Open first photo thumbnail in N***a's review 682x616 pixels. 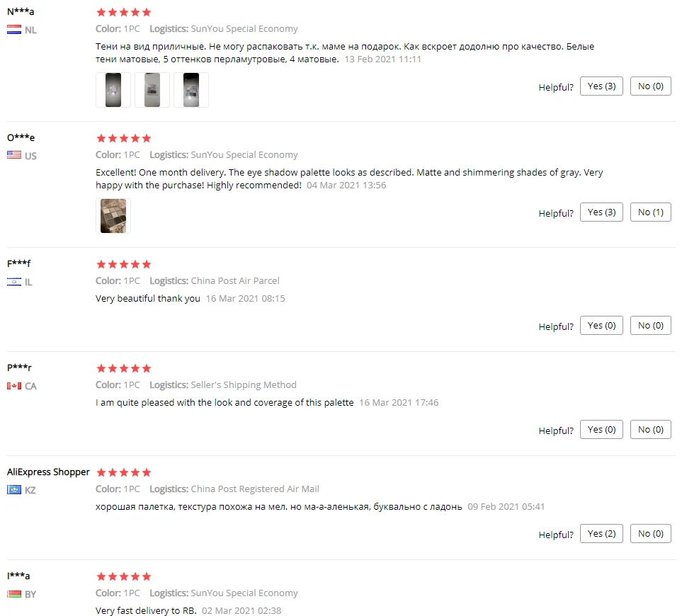[x=113, y=90]
